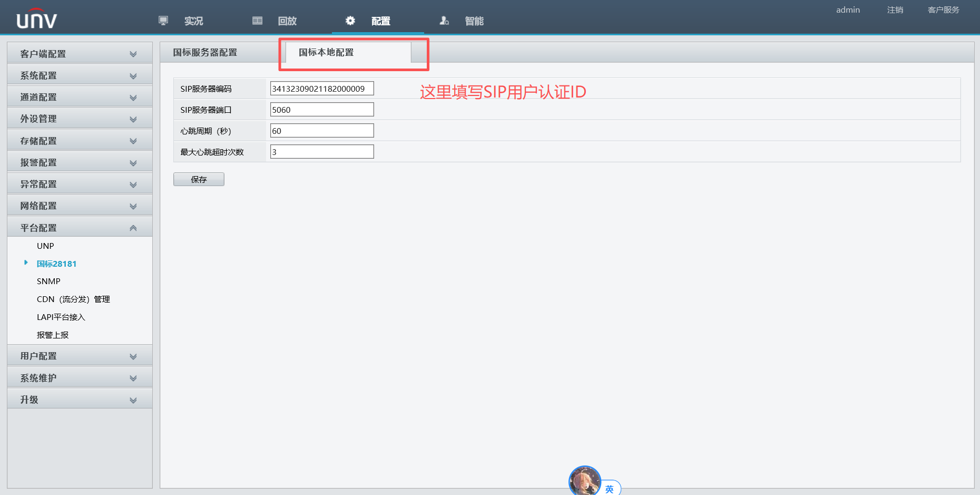
Task: Switch to the 国标服务器配置 tab
Action: (x=205, y=53)
